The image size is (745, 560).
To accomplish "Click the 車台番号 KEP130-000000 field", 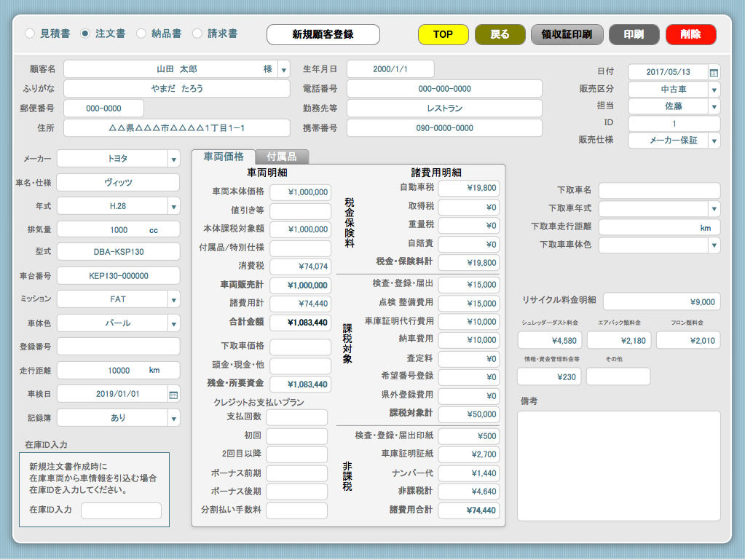I will click(x=118, y=276).
